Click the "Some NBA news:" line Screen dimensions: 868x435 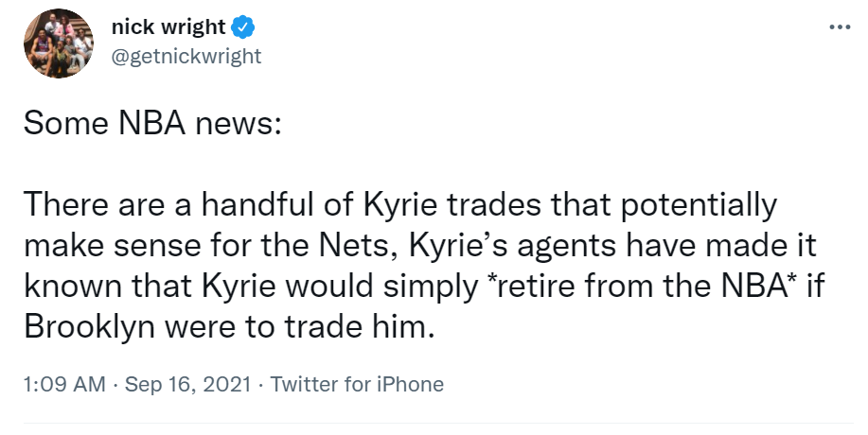pyautogui.click(x=152, y=123)
